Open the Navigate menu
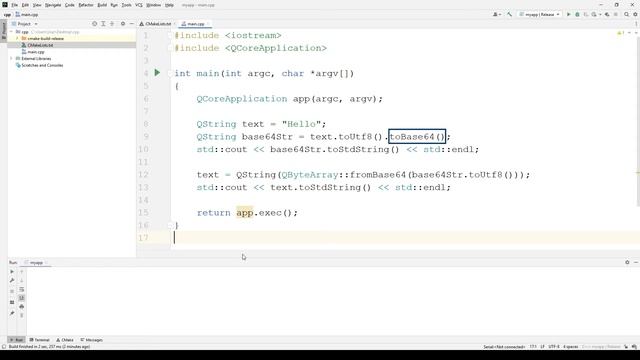The height and width of the screenshot is (360, 640). pyautogui.click(x=53, y=5)
